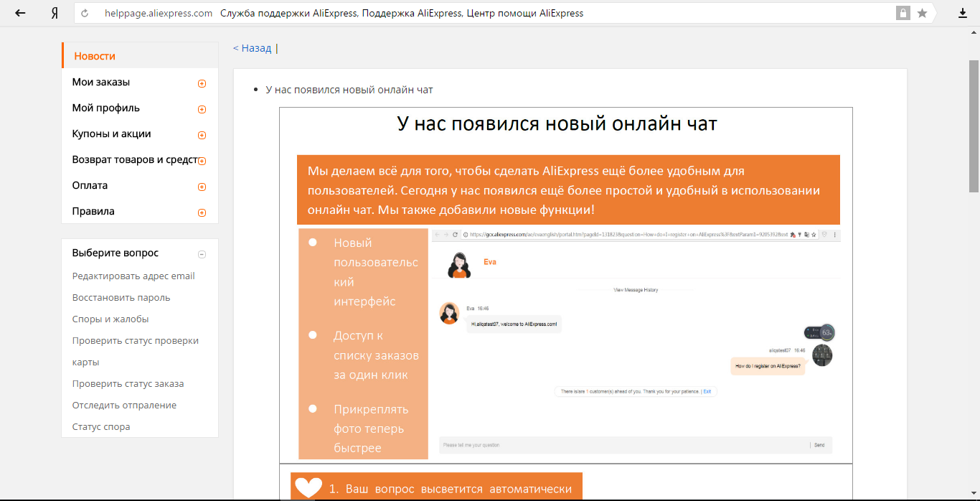Click Ваш вопрос высветится автоматически text
Viewport: 980px width, 501px height.
click(x=458, y=489)
